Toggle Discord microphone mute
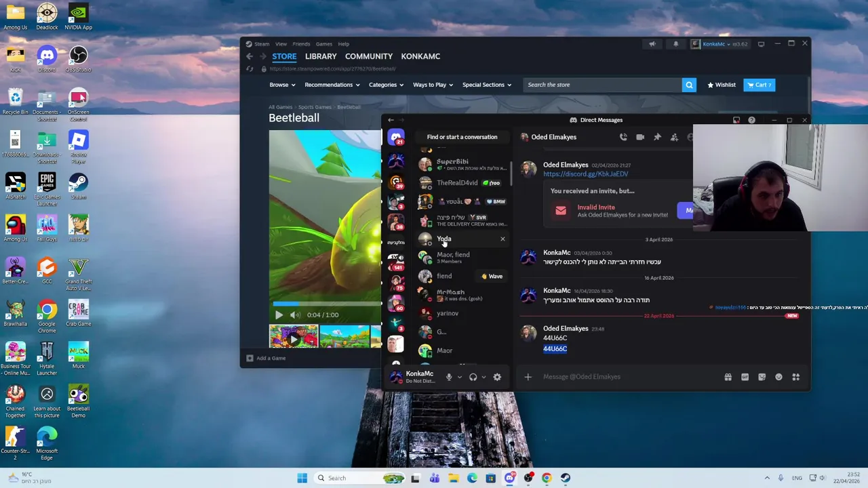The height and width of the screenshot is (488, 868). click(448, 377)
